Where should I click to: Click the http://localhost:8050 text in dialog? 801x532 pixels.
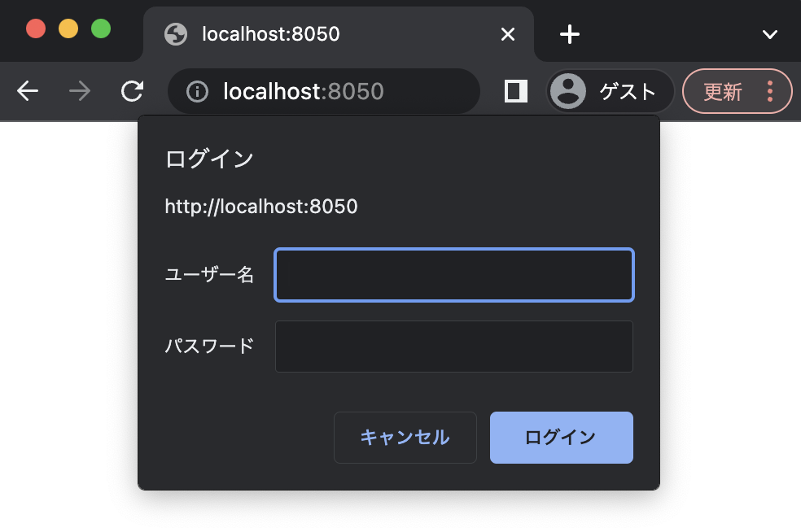click(x=261, y=207)
